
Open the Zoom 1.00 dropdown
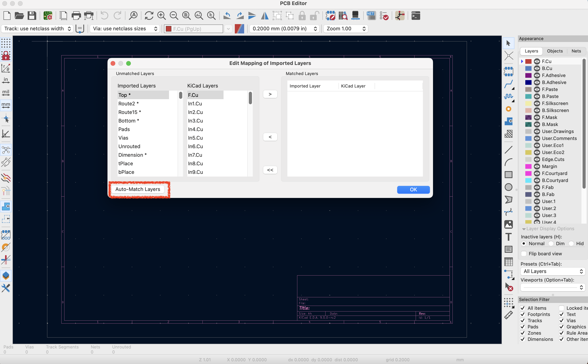coord(346,29)
